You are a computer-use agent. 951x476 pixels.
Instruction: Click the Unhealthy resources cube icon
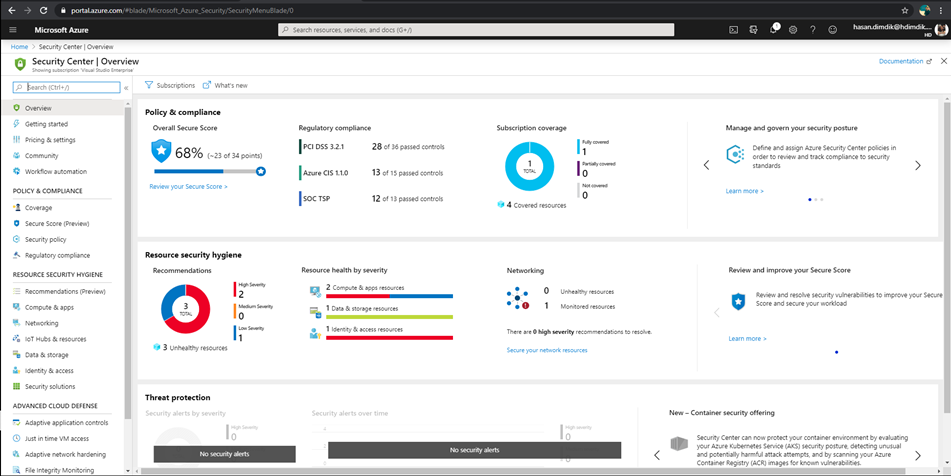(156, 347)
